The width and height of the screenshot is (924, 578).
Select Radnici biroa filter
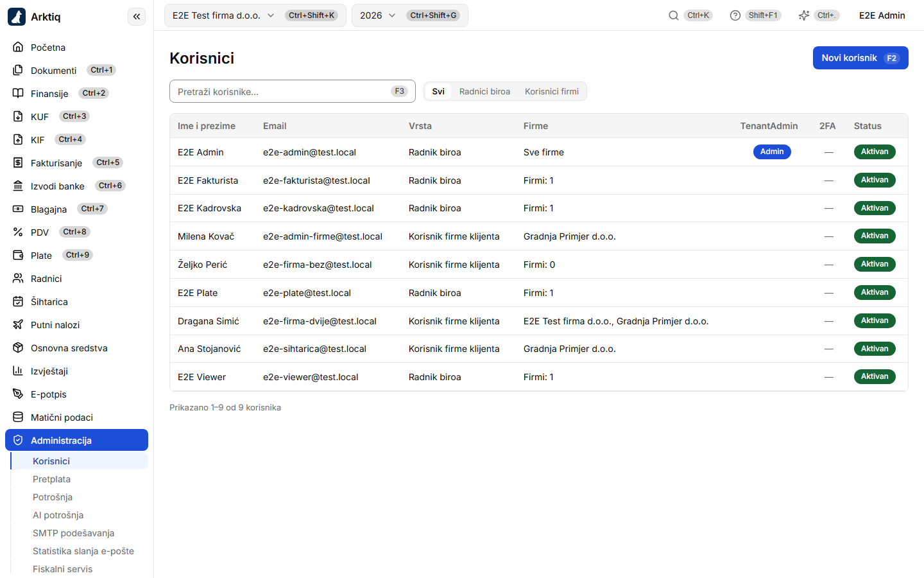pos(484,91)
